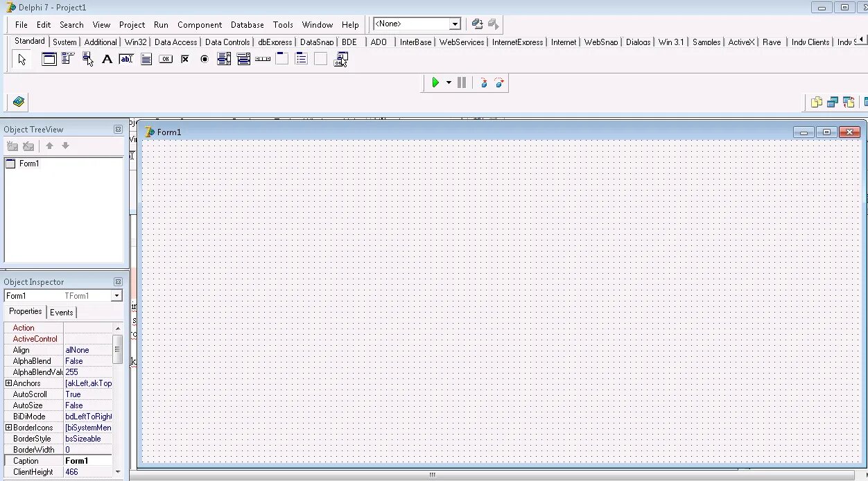Run the project with green arrow
The width and height of the screenshot is (868, 481).
[x=435, y=82]
